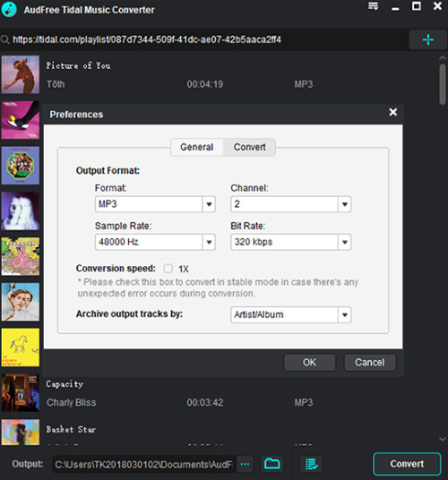Viewport: 448px width, 480px height.
Task: Select the pink flamingo album thumbnail
Action: point(21,256)
